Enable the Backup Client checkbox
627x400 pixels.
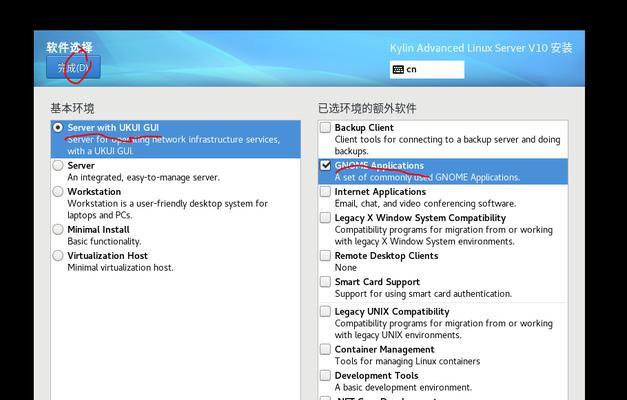[325, 128]
